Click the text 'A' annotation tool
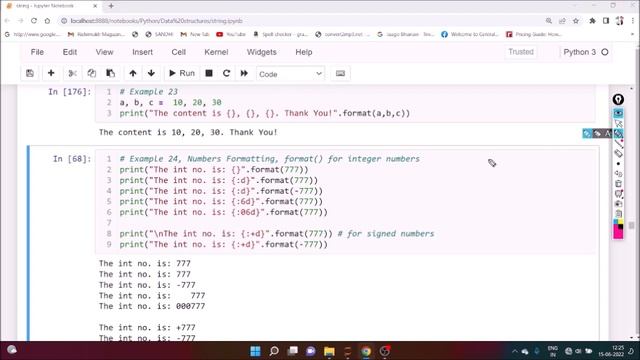The width and height of the screenshot is (640, 360). [608, 133]
